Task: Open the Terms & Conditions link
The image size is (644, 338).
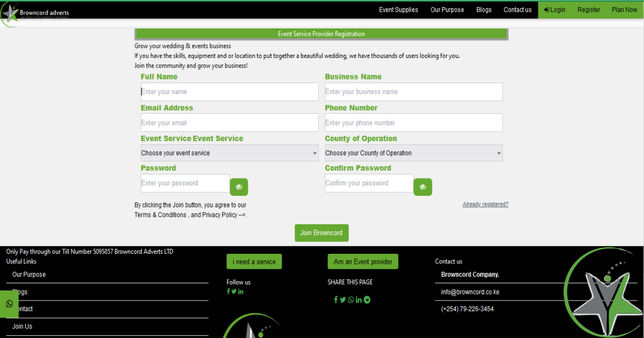Action: click(x=160, y=215)
